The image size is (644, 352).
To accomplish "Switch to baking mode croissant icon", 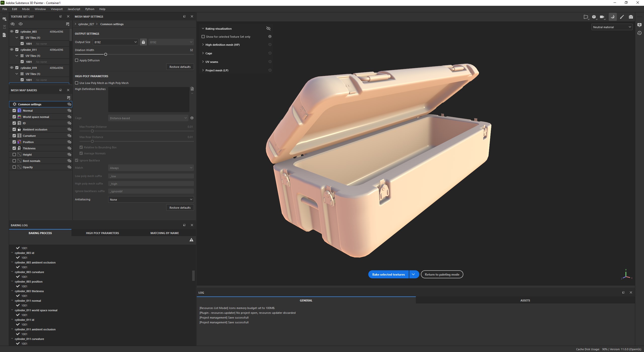I will 613,17.
